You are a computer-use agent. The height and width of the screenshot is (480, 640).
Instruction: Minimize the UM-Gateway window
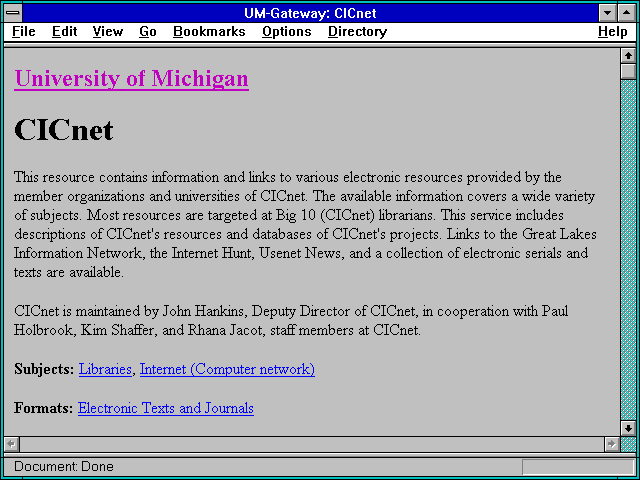point(607,13)
